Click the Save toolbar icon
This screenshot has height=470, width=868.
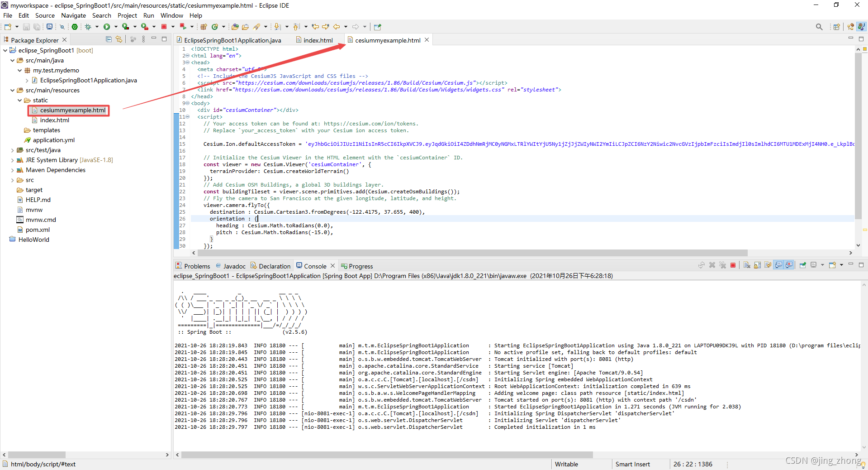click(26, 27)
